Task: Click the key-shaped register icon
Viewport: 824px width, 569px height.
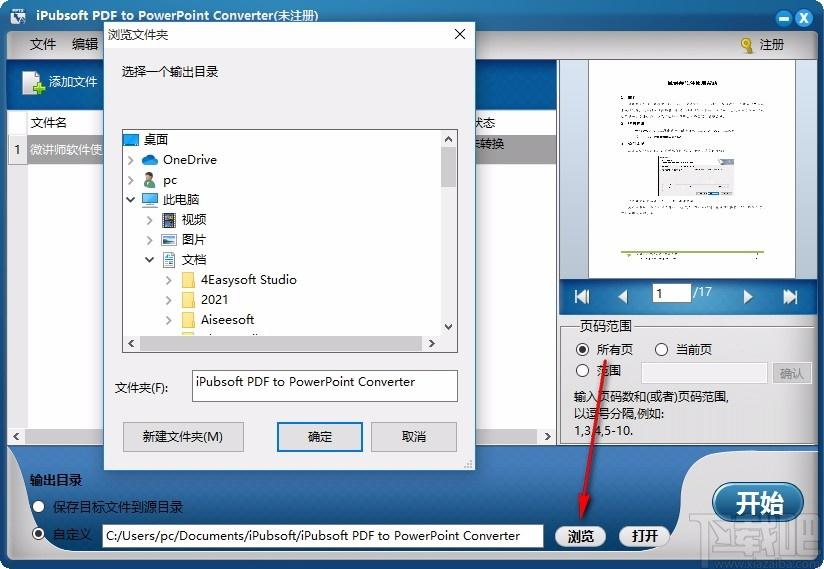Action: 746,45
